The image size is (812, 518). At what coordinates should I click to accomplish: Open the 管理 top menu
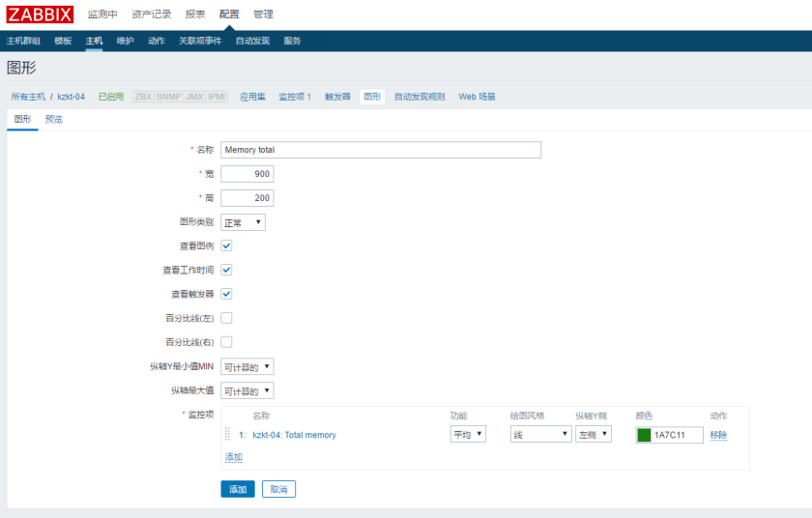coord(263,14)
